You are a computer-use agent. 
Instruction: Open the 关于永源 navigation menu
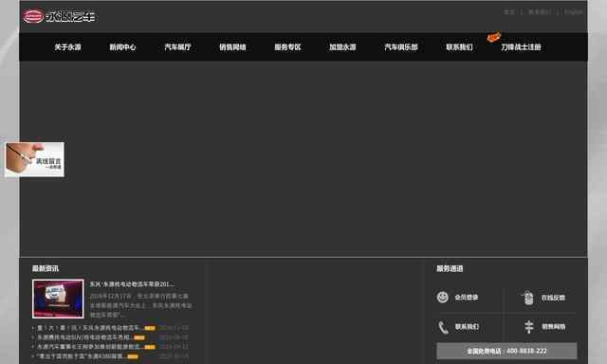(67, 47)
